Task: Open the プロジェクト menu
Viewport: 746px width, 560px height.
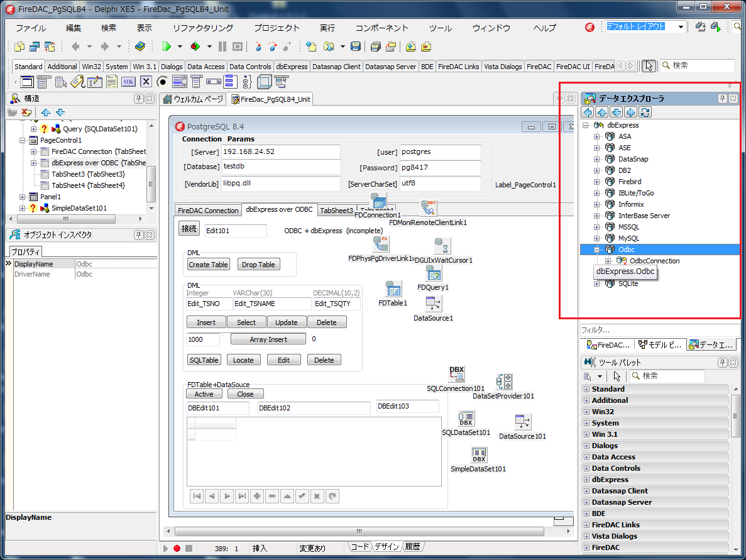Action: tap(277, 28)
